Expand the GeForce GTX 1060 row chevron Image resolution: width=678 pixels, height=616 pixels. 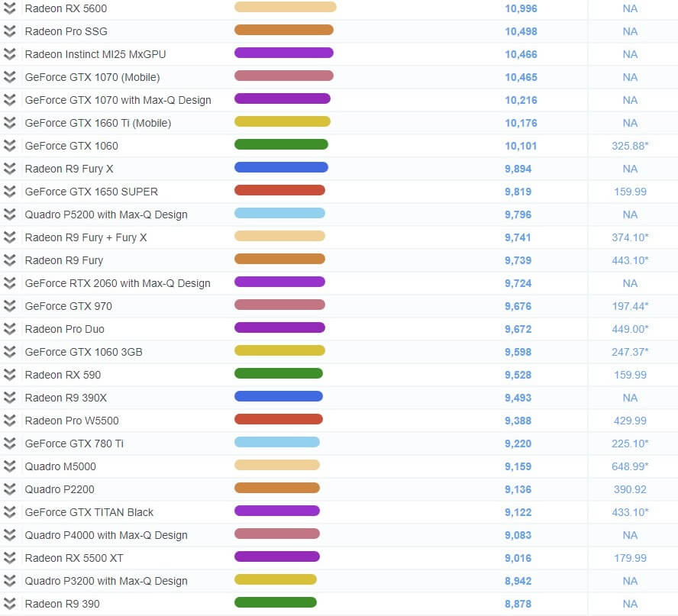tap(9, 146)
